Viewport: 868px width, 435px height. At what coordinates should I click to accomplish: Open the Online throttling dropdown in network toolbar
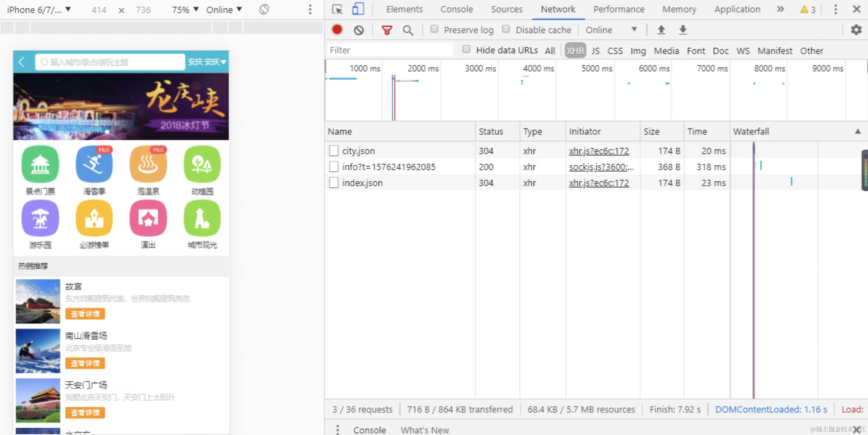(x=611, y=30)
